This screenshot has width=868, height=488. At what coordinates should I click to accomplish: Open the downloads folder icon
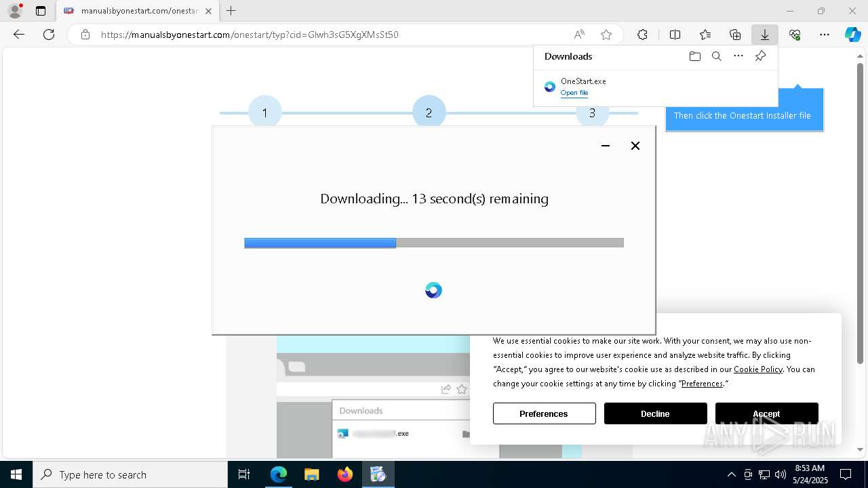pos(694,56)
